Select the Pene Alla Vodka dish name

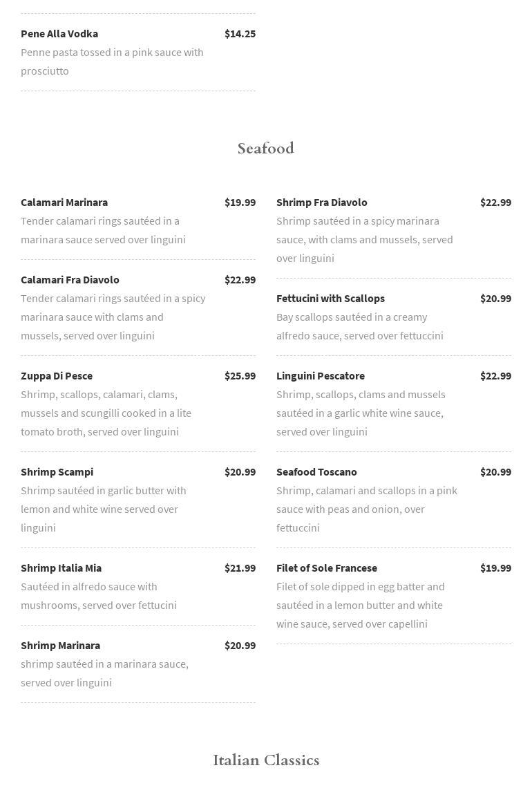pos(59,34)
